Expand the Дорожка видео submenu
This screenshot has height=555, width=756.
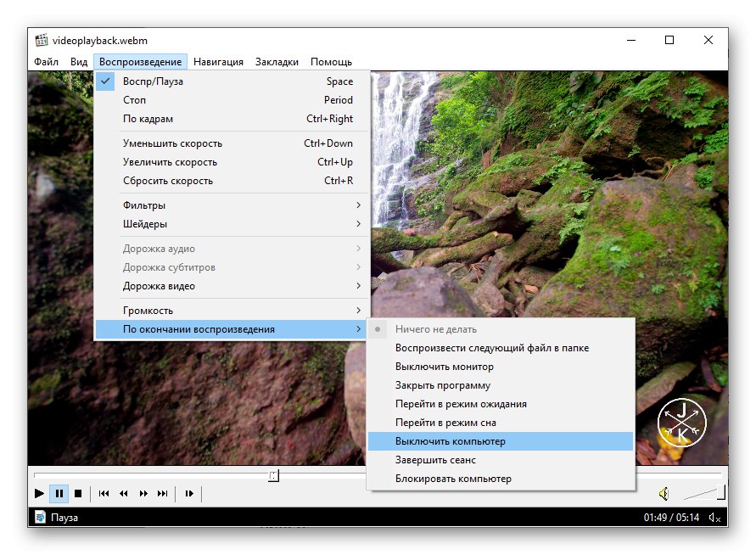tap(232, 287)
